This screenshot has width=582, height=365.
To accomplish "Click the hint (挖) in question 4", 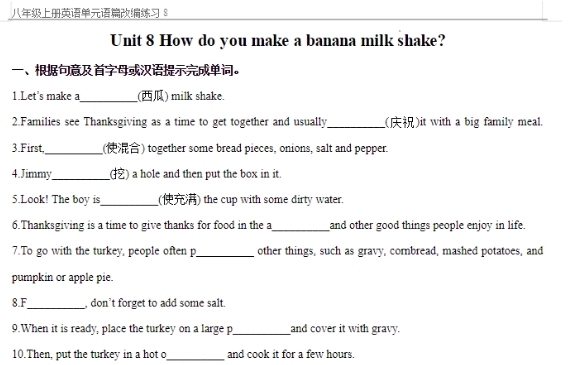I will (x=119, y=174).
